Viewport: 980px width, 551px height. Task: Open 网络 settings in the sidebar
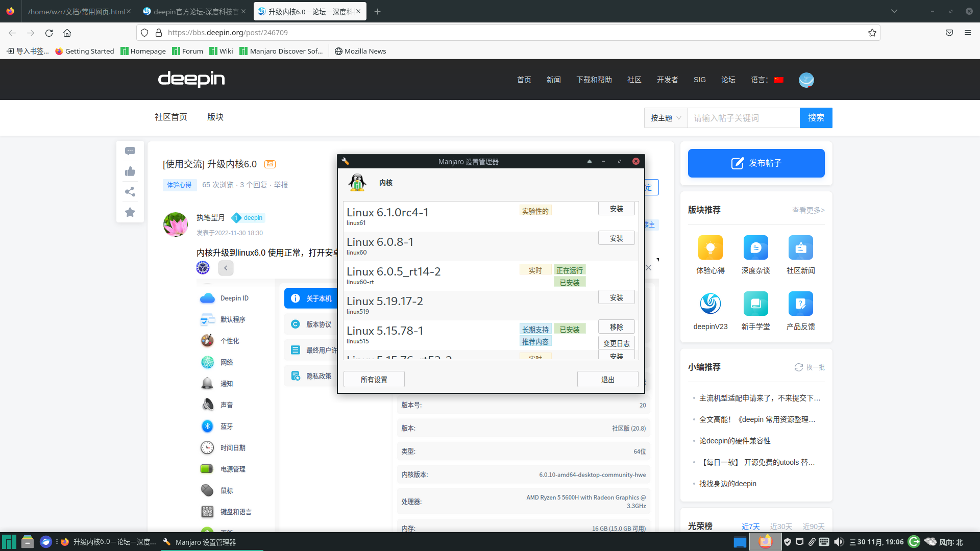[x=227, y=362]
